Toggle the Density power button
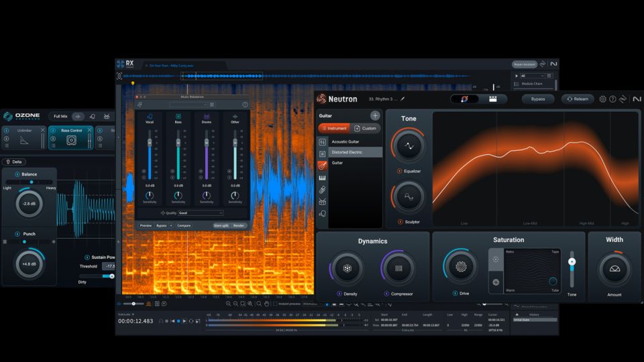The image size is (644, 362). pyautogui.click(x=339, y=294)
